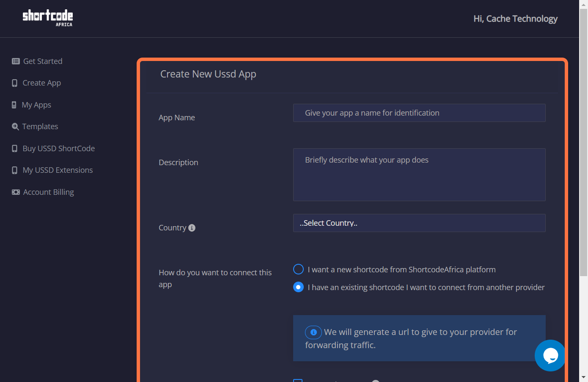Open the Select Country dropdown
The width and height of the screenshot is (588, 382).
[419, 223]
